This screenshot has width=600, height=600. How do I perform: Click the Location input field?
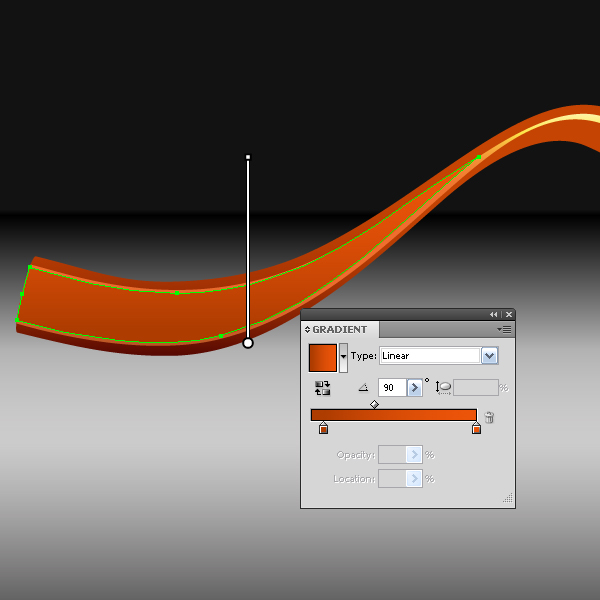[x=392, y=479]
